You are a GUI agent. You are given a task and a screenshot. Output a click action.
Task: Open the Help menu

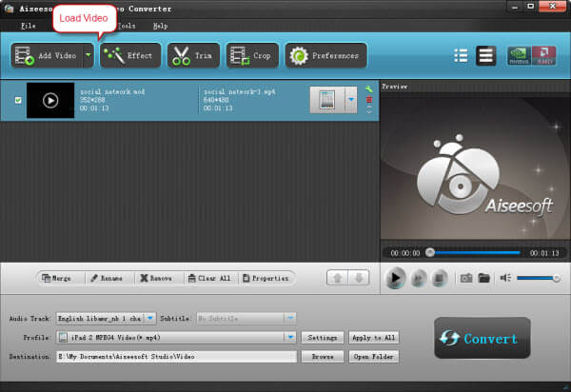(160, 26)
